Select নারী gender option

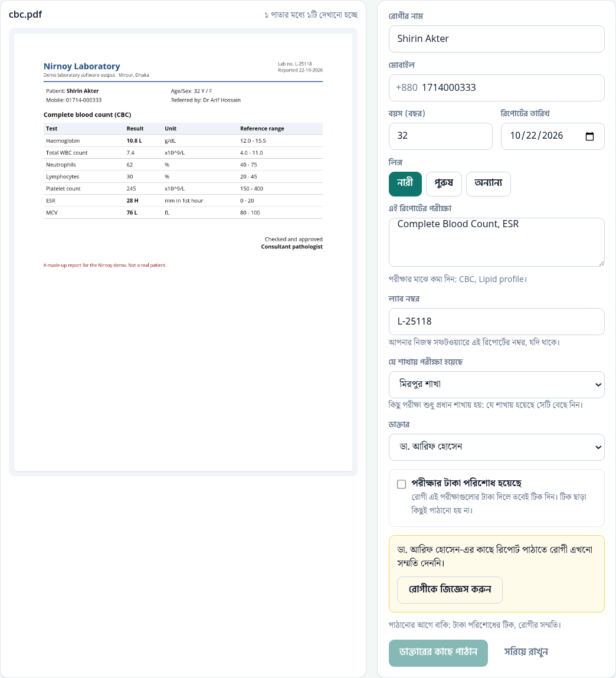(x=405, y=184)
